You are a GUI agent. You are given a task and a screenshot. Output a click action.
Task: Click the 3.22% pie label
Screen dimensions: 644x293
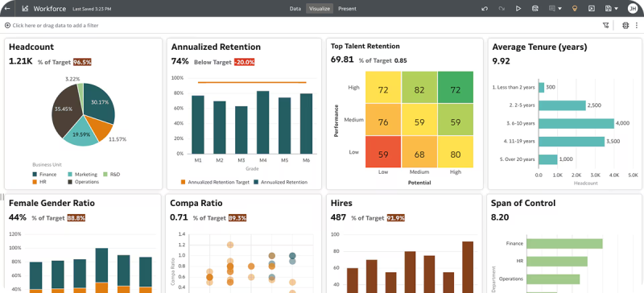click(x=72, y=79)
